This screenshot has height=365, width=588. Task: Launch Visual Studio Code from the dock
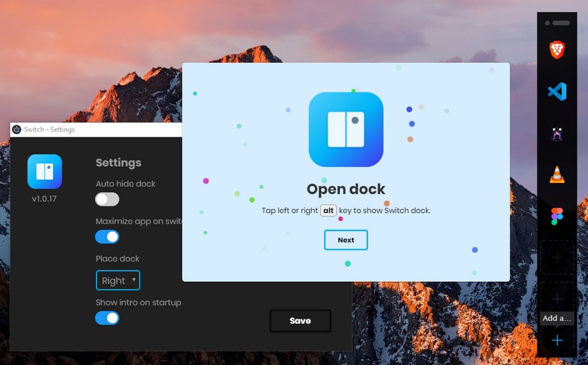[557, 91]
